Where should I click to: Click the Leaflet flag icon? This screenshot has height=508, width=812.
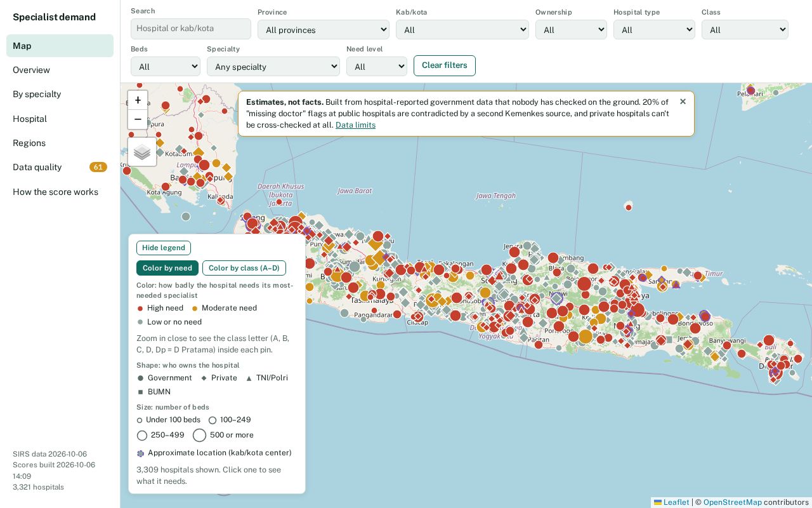pyautogui.click(x=658, y=502)
